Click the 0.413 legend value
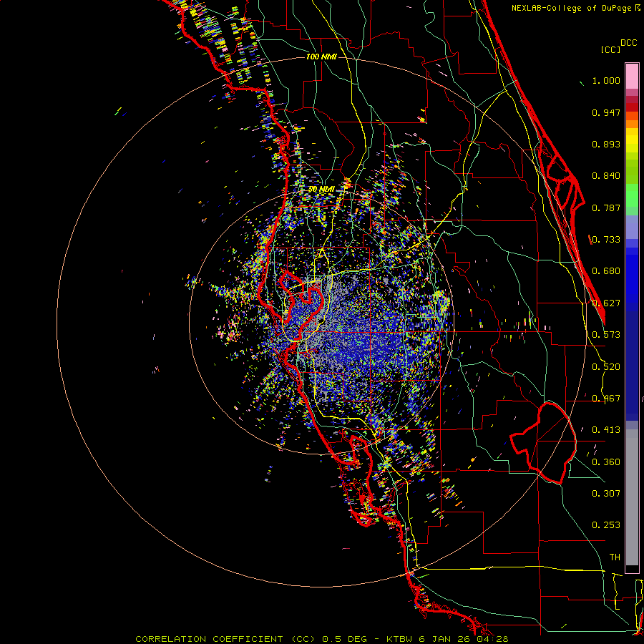This screenshot has width=644, height=644. 606,430
